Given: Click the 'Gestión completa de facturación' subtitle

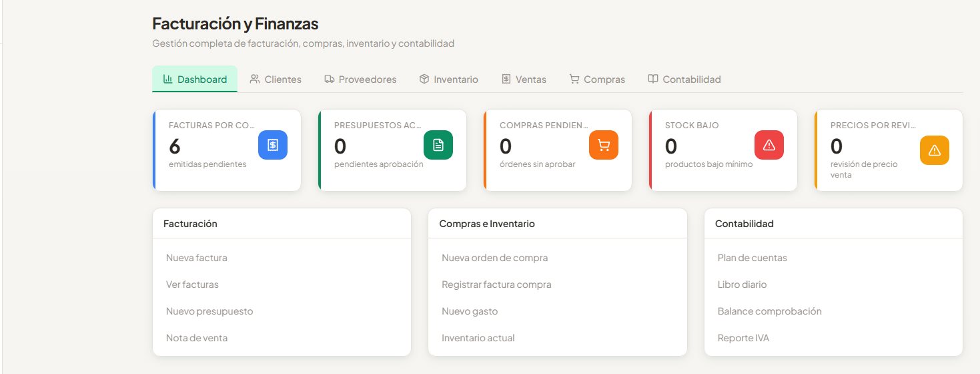Looking at the screenshot, I should (x=304, y=43).
